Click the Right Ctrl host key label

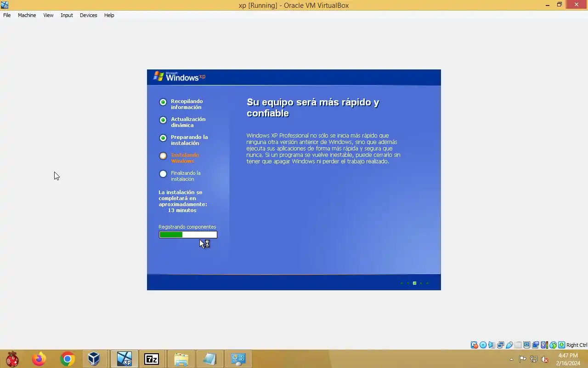click(577, 345)
